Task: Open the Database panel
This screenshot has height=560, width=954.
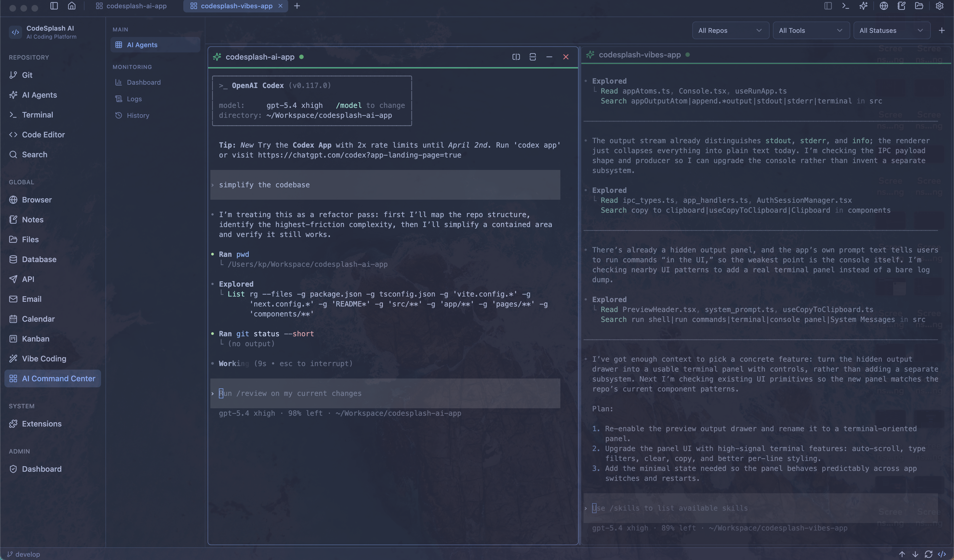Action: coord(39,259)
